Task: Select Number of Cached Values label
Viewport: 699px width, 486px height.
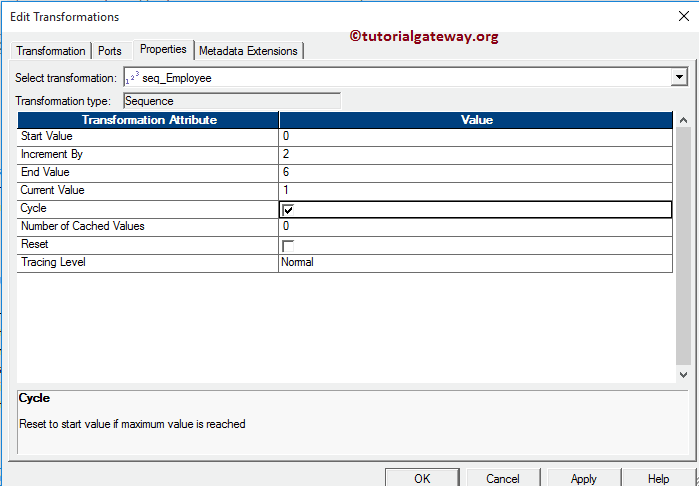Action: point(82,226)
